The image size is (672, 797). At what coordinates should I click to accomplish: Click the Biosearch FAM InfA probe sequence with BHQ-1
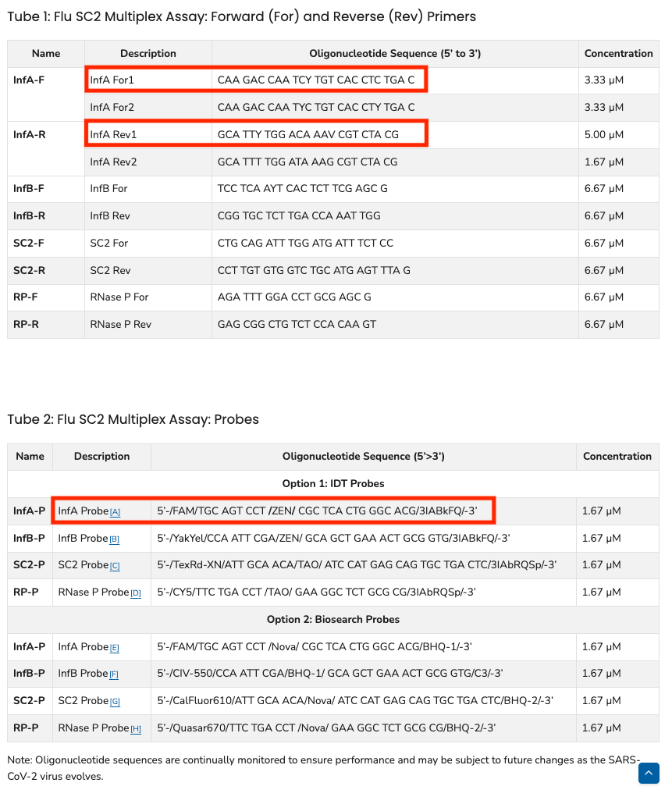[315, 646]
